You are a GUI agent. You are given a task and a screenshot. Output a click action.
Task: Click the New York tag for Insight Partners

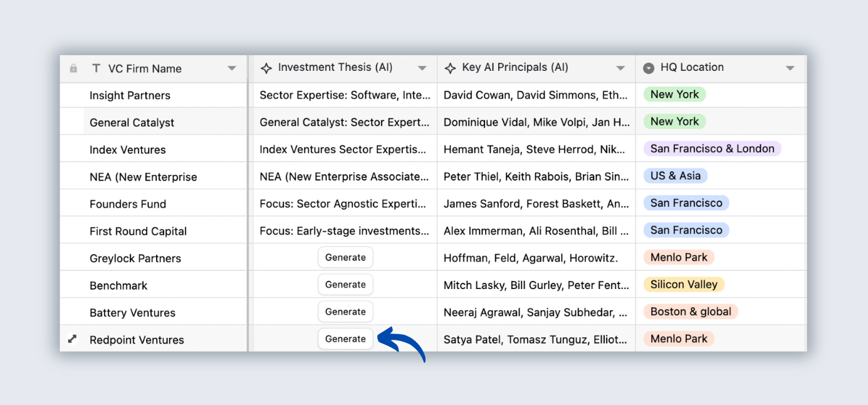pyautogui.click(x=675, y=94)
